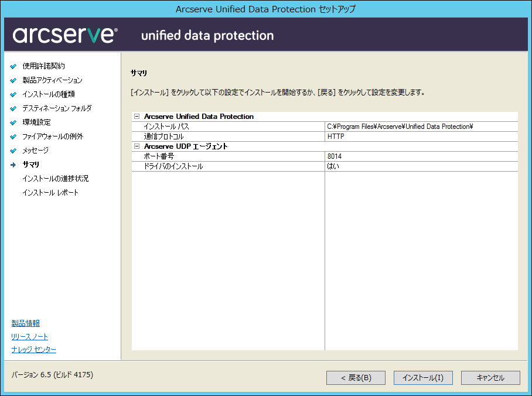The image size is (532, 396).
Task: Open the リリース ノート link
Action: click(x=29, y=337)
